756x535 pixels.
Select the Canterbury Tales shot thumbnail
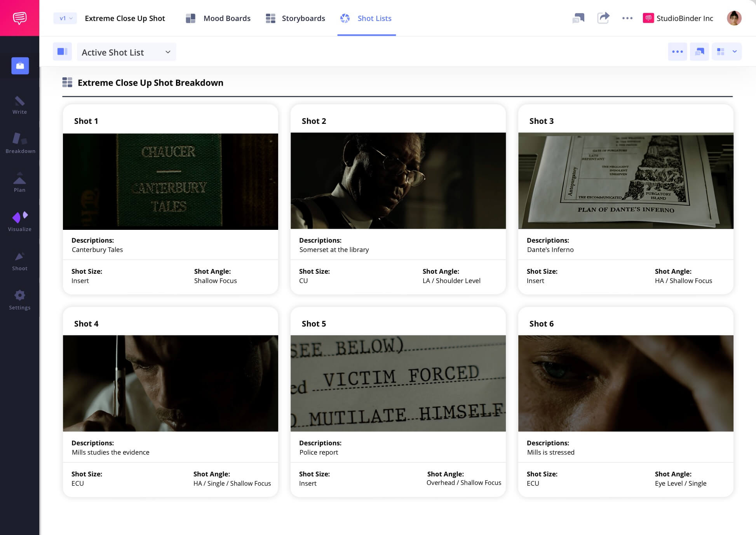170,181
